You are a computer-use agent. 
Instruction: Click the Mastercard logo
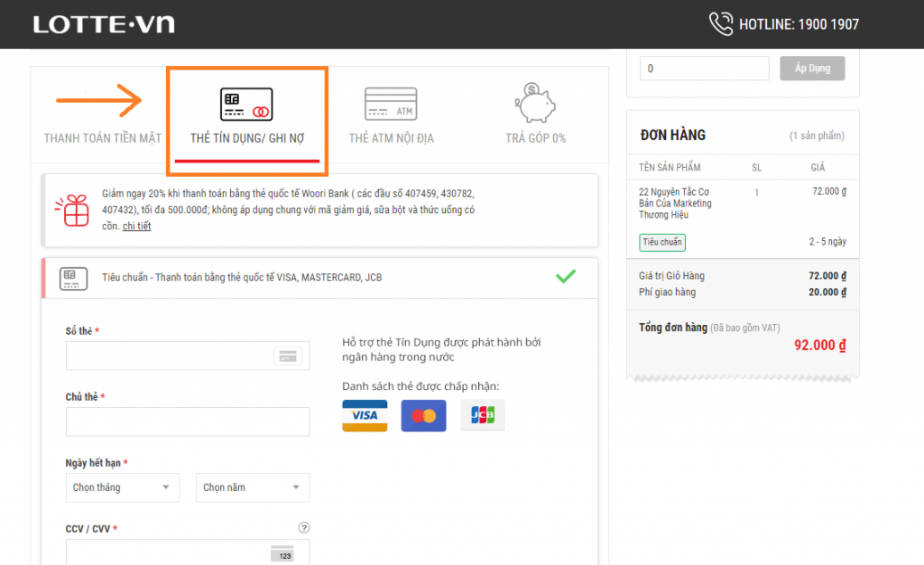click(x=423, y=415)
